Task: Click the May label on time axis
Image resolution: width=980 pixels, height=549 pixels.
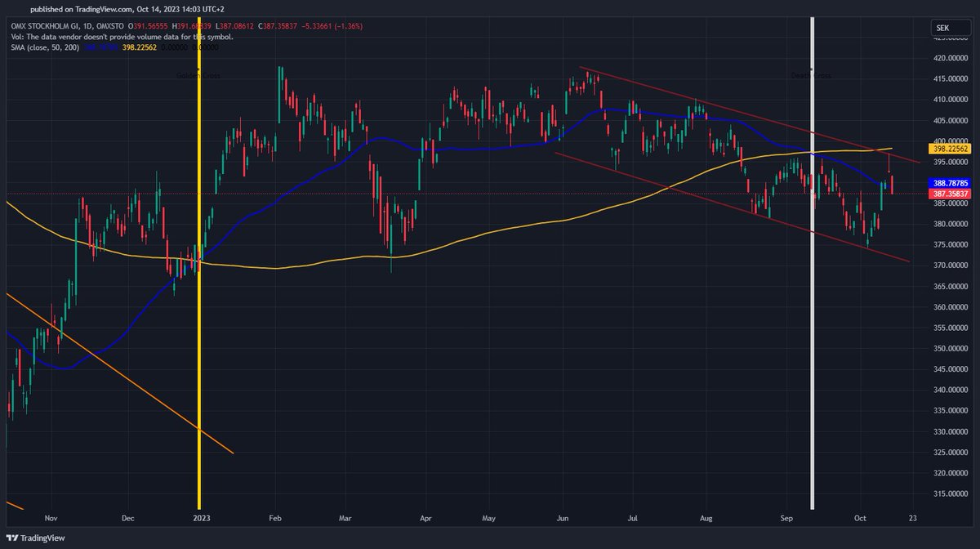Action: [x=489, y=518]
